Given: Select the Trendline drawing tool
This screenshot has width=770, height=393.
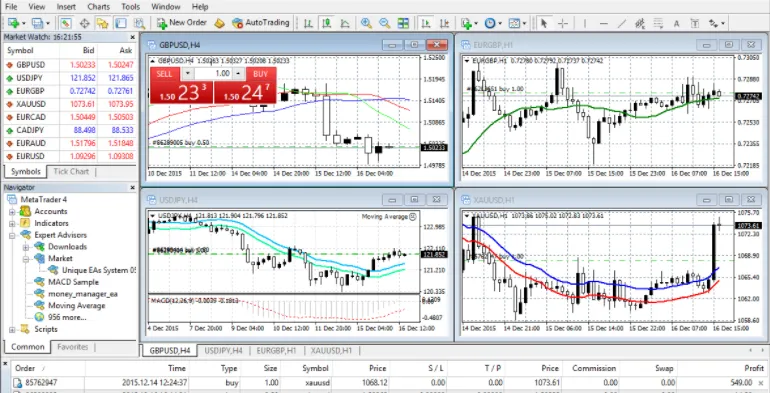Looking at the screenshot, I should click(x=622, y=23).
